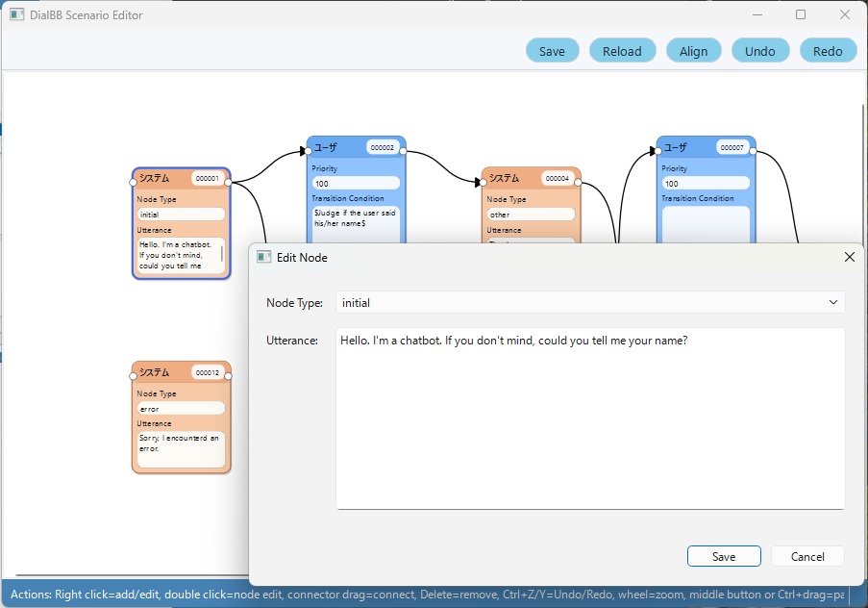Click the input connector of node 000007
The image size is (868, 608).
(658, 151)
